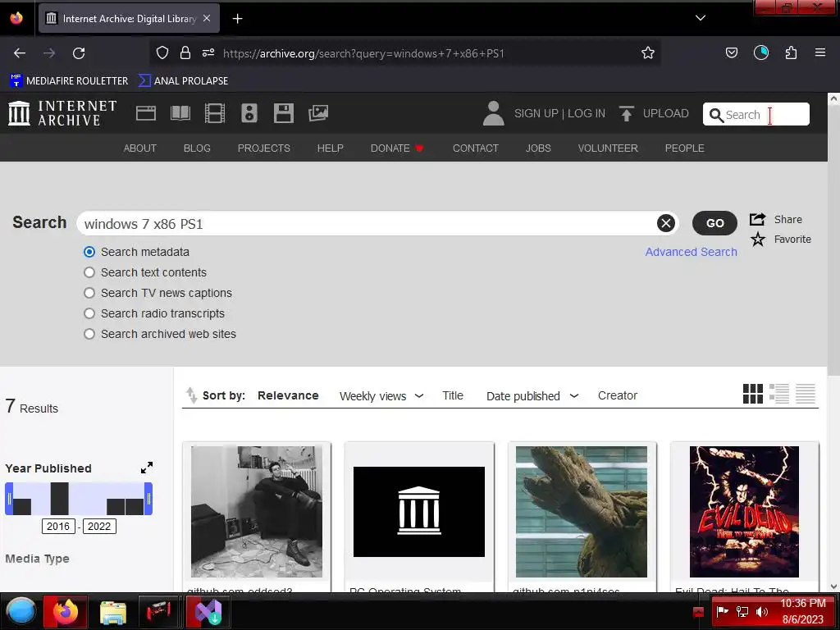Open the Web (Wayback) media icon
The height and width of the screenshot is (630, 840).
146,113
